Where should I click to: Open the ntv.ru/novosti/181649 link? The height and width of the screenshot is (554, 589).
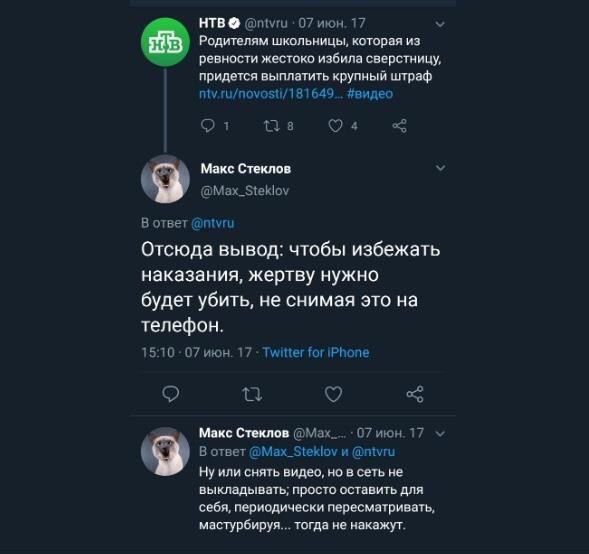pyautogui.click(x=270, y=94)
